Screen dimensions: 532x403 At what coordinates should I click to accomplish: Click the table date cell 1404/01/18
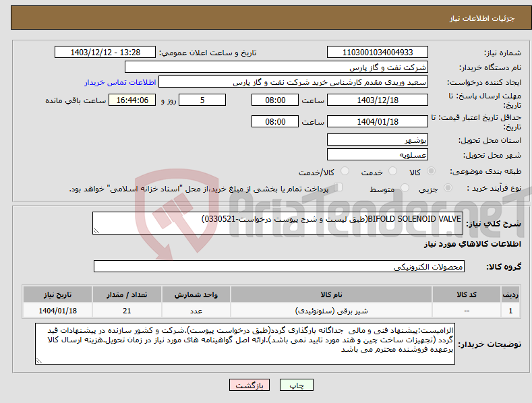(58, 311)
